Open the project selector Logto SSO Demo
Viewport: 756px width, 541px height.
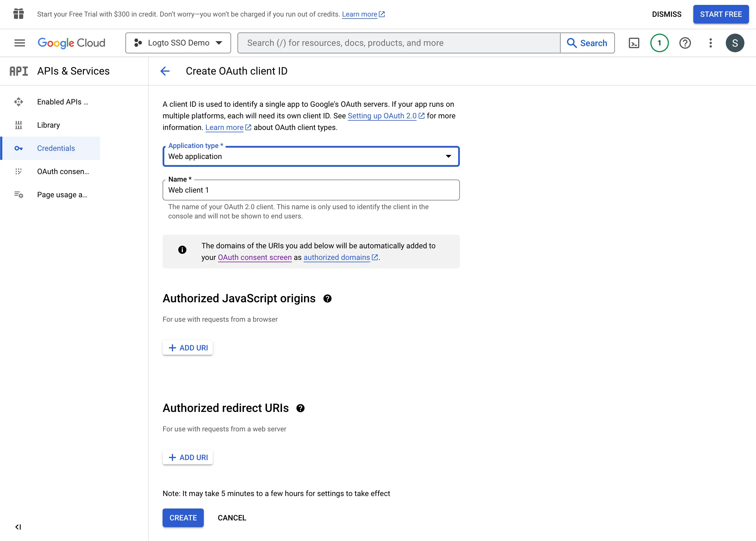[178, 43]
